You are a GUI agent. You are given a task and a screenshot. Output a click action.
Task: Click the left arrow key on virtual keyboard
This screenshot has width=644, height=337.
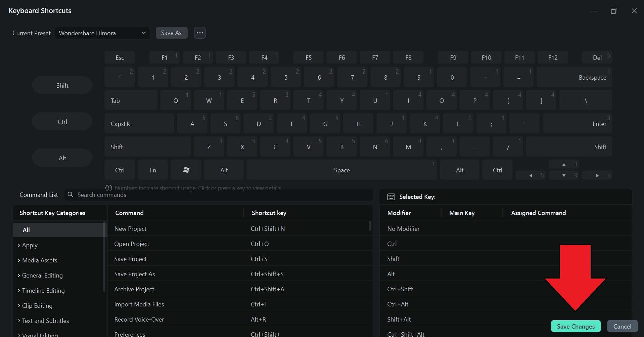pos(531,175)
